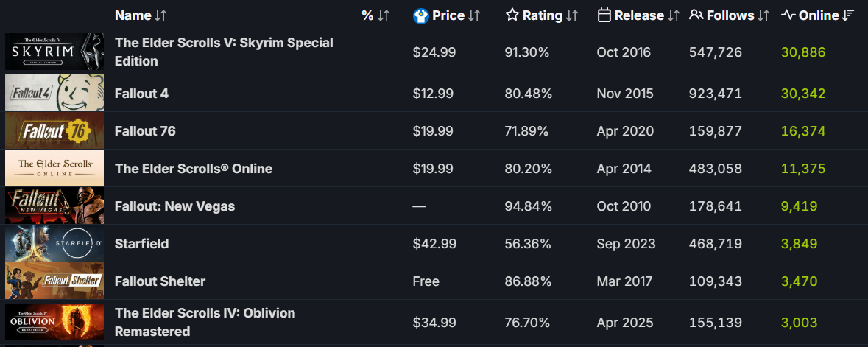Click the Fallout 76 logo thumbnail

(x=54, y=131)
